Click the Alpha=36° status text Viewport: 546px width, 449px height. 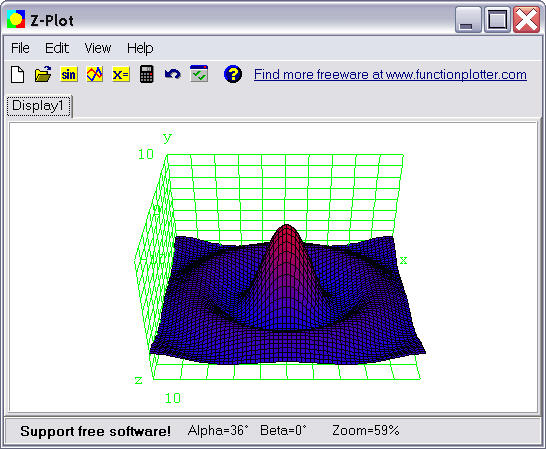[218, 431]
